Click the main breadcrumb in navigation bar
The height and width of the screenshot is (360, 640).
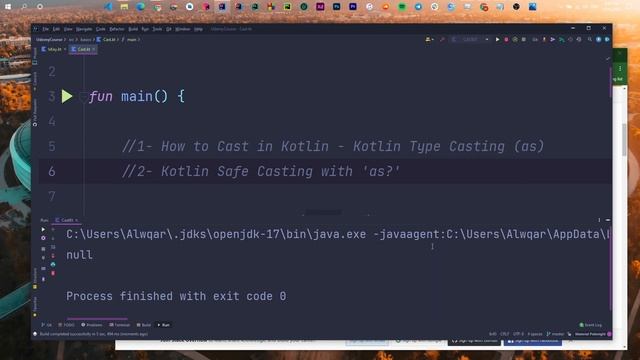tap(131, 40)
